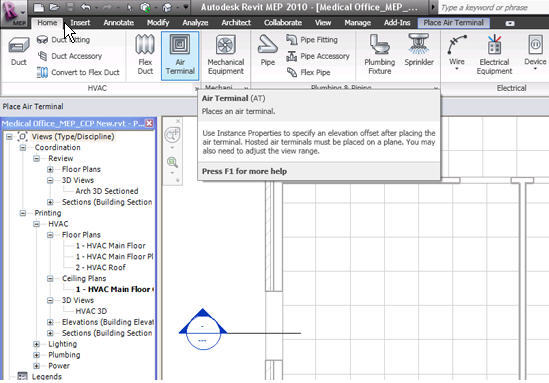This screenshot has width=549, height=383.
Task: Open the HVAC 3D view
Action: (x=91, y=311)
